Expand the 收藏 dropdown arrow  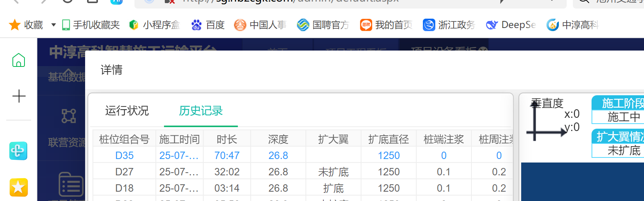[54, 25]
